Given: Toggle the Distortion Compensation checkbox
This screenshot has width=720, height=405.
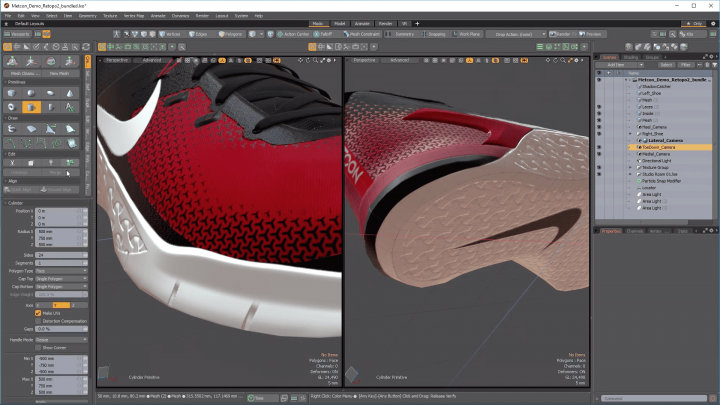Looking at the screenshot, I should [39, 320].
